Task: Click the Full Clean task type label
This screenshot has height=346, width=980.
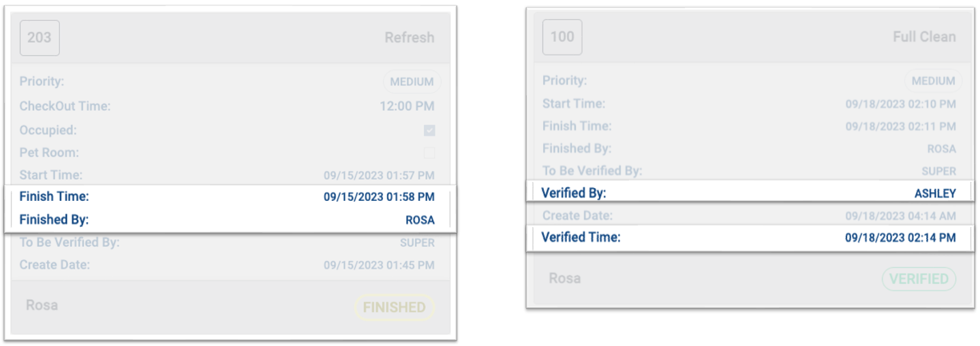Action: coord(924,37)
